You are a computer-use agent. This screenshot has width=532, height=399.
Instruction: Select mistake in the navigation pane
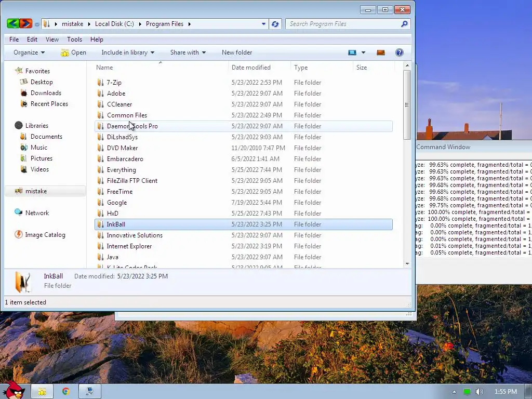pyautogui.click(x=45, y=191)
